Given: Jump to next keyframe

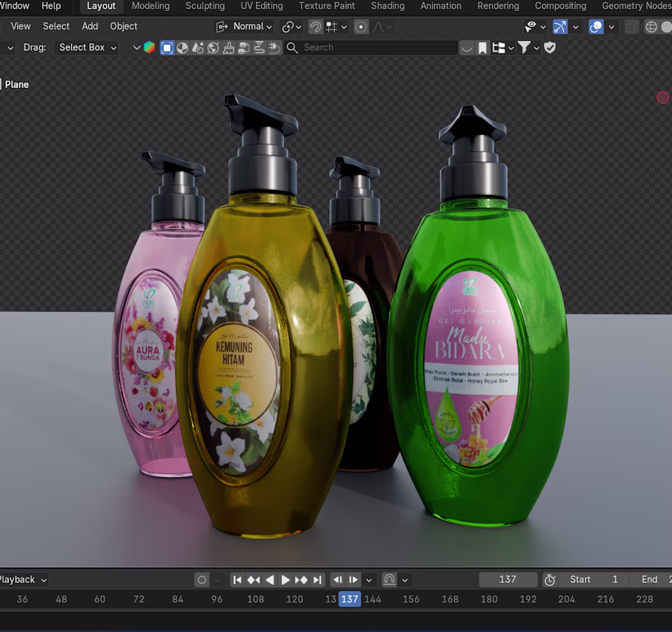Looking at the screenshot, I should click(301, 580).
